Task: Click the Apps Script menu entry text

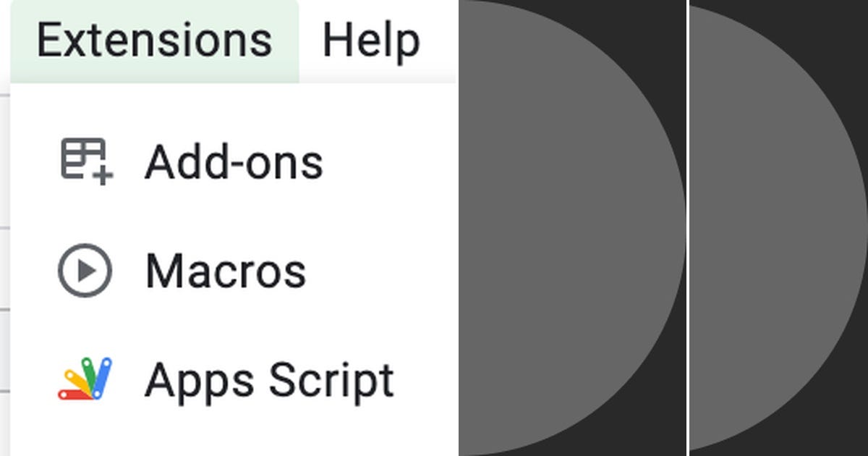Action: tap(270, 379)
